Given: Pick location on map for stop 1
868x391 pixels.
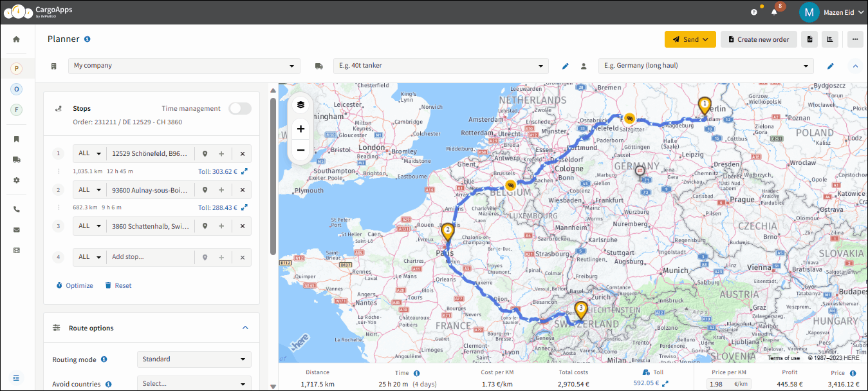Looking at the screenshot, I should (205, 154).
